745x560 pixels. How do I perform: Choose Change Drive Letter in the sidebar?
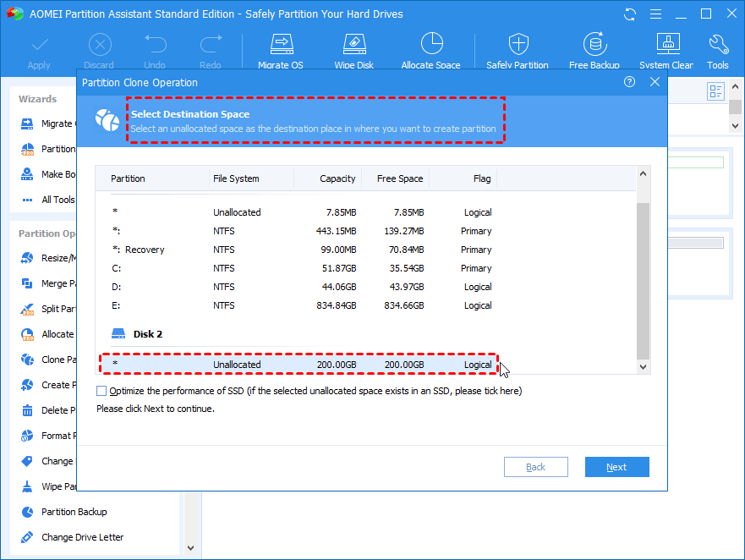82,537
